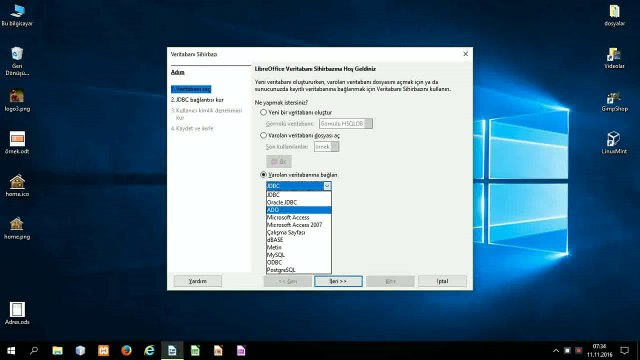
Task: Open the Gömülü HSQLDB embedded database dropdown
Action: point(346,123)
